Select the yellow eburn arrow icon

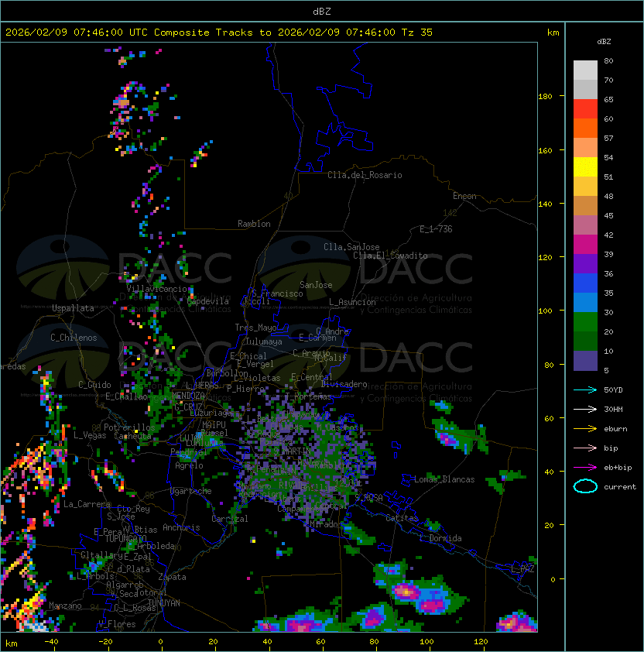click(585, 429)
